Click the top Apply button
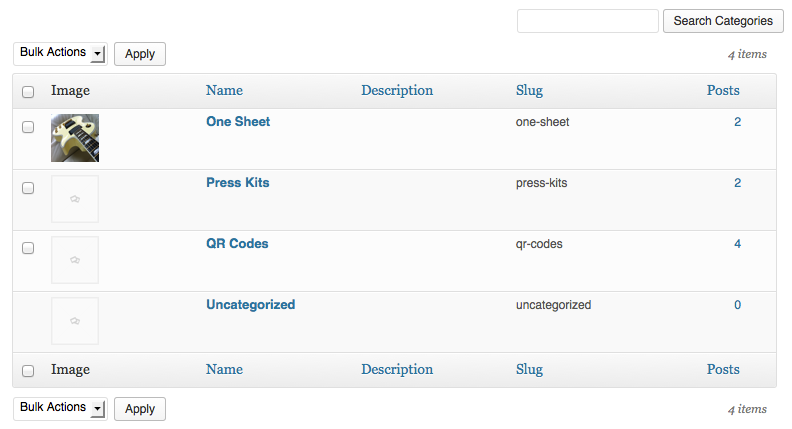Screen dimensions: 792x429 pos(140,54)
